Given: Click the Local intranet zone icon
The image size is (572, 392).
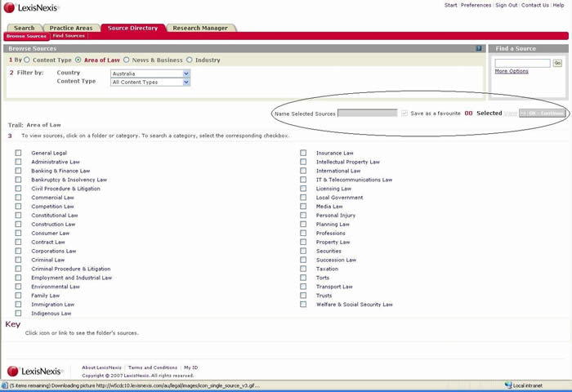Looking at the screenshot, I should coord(508,385).
